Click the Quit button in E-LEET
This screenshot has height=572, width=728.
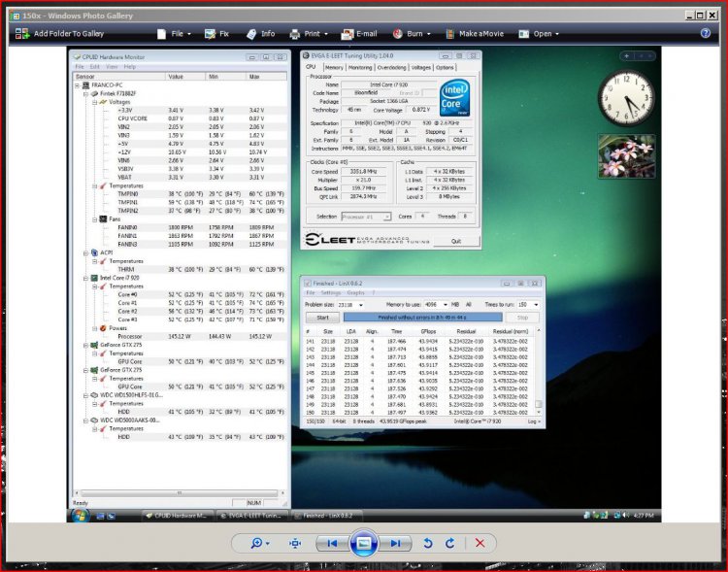(x=456, y=241)
